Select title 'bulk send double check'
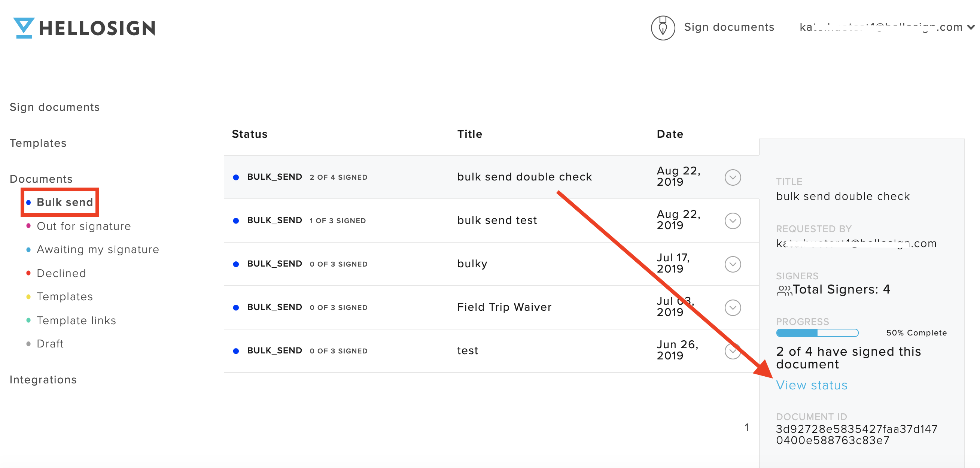This screenshot has height=468, width=980. click(x=524, y=177)
